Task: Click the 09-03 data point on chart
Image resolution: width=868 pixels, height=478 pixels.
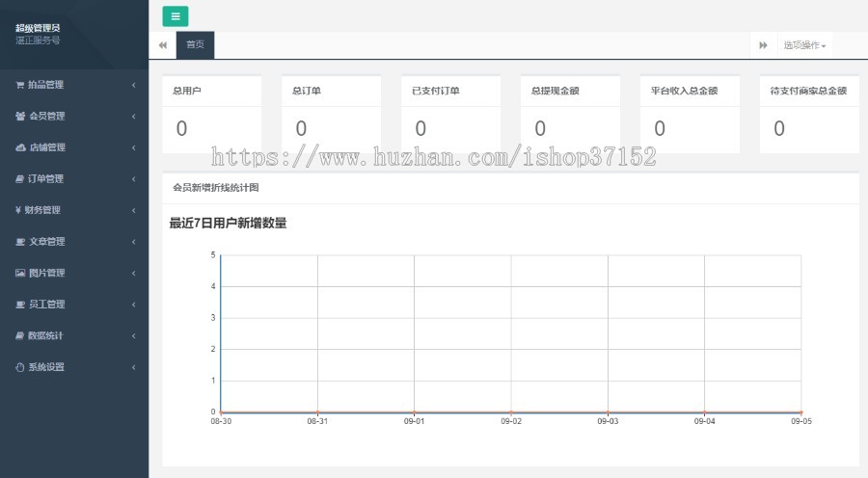Action: pyautogui.click(x=608, y=412)
